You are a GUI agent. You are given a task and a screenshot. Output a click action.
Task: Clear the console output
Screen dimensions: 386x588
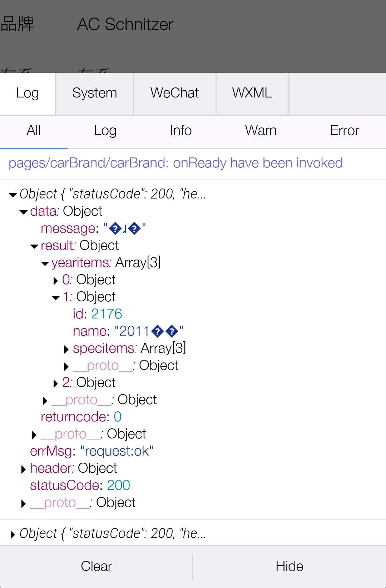coord(96,566)
